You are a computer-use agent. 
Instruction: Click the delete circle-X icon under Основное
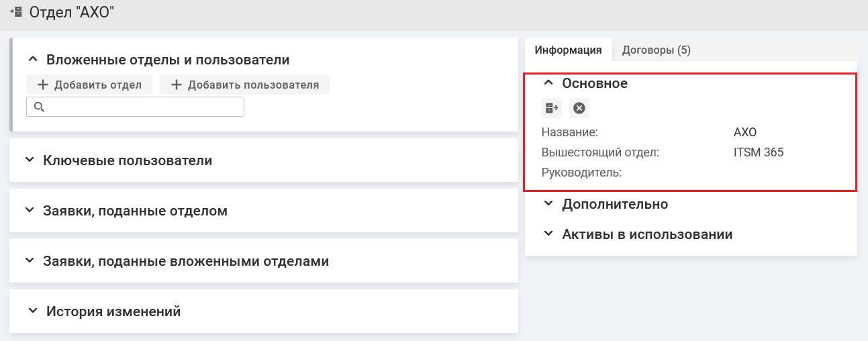pos(579,107)
